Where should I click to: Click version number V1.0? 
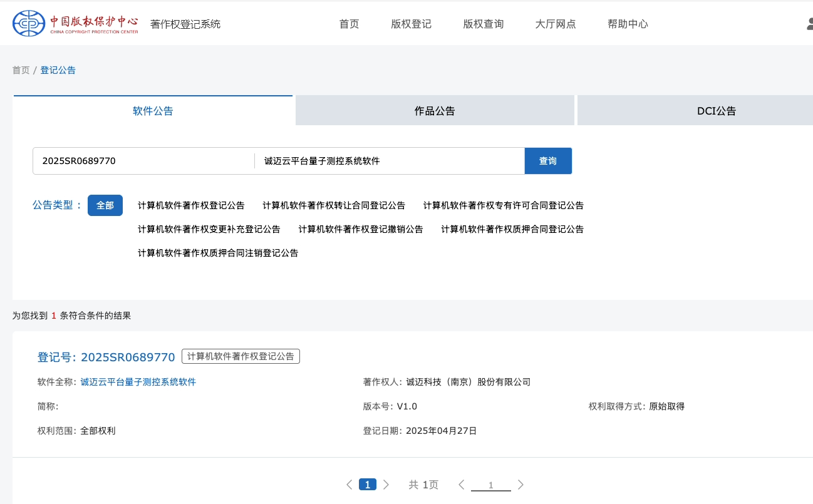pyautogui.click(x=407, y=406)
